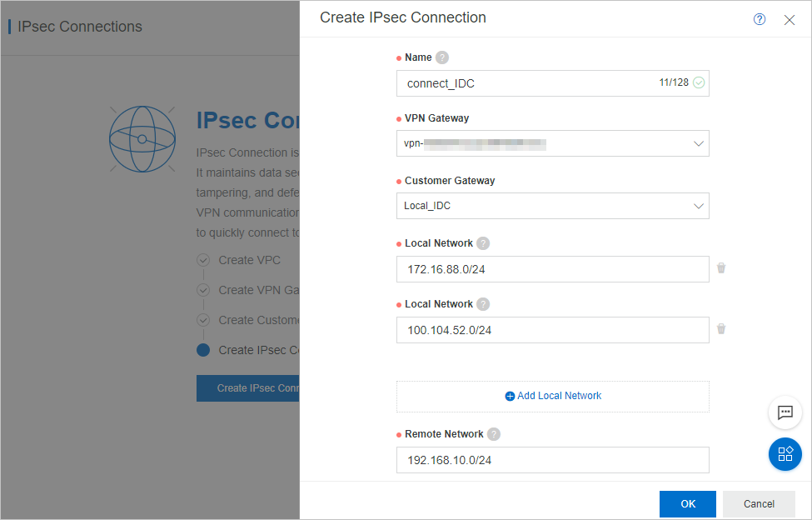This screenshot has height=520, width=812.
Task: Remove the 100.104.52.0/24 local network entry
Action: point(721,329)
